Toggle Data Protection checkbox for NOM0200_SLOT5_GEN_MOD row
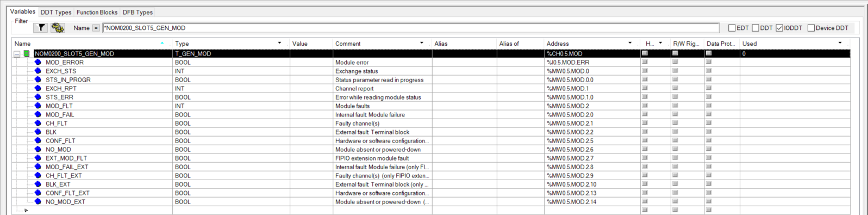This screenshot has height=215, width=868. pyautogui.click(x=708, y=53)
